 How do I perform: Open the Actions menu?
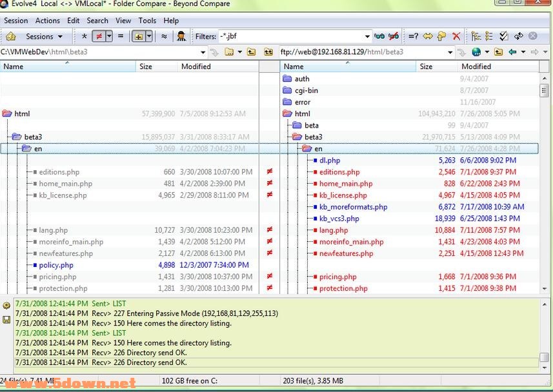(48, 21)
